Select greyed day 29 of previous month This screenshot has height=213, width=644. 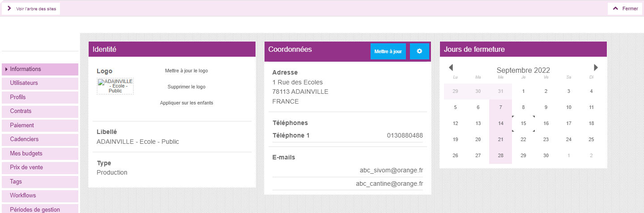(456, 91)
